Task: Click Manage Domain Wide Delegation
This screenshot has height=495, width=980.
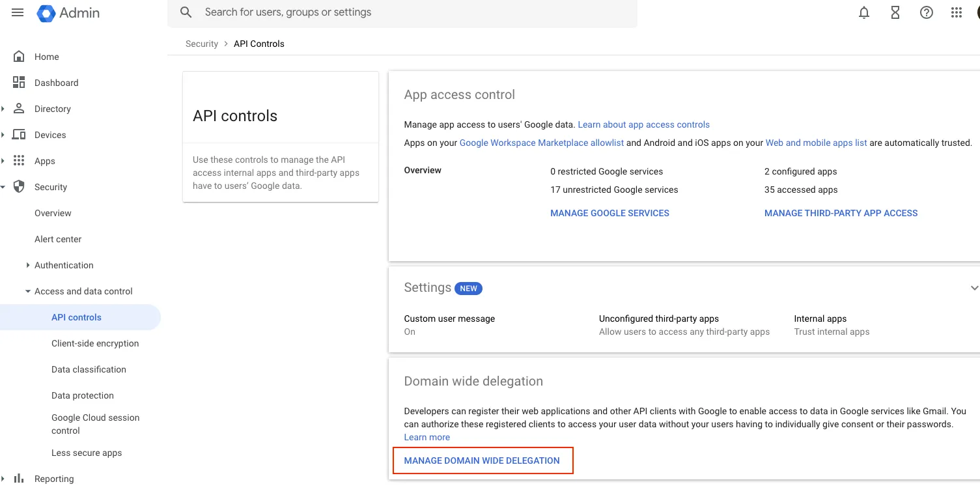Action: click(482, 460)
